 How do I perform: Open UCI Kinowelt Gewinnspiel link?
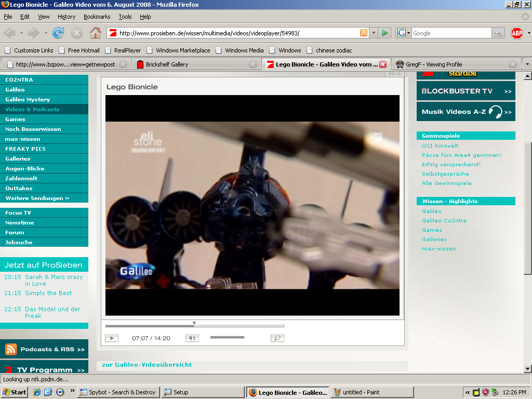(440, 145)
